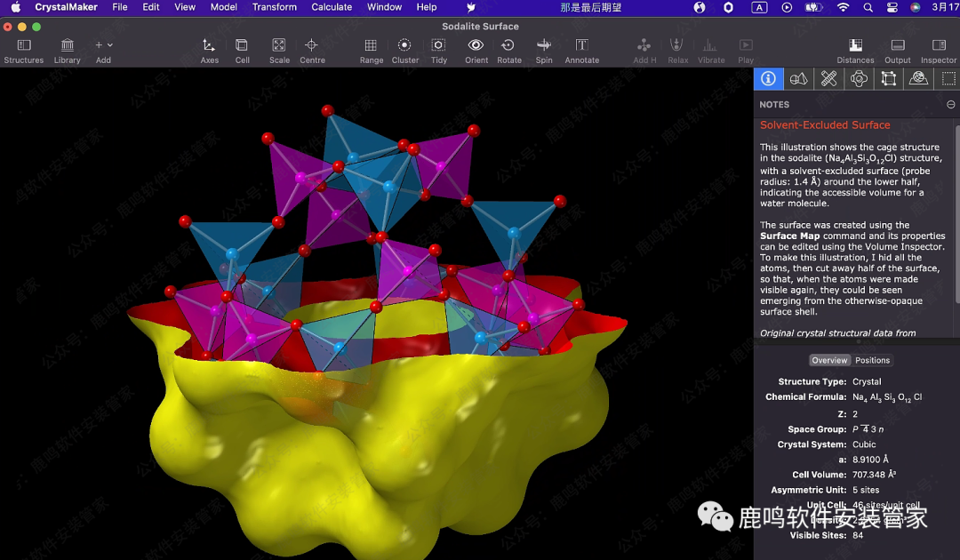The image size is (960, 560).
Task: Toggle the Inspector panel
Action: coord(938,45)
